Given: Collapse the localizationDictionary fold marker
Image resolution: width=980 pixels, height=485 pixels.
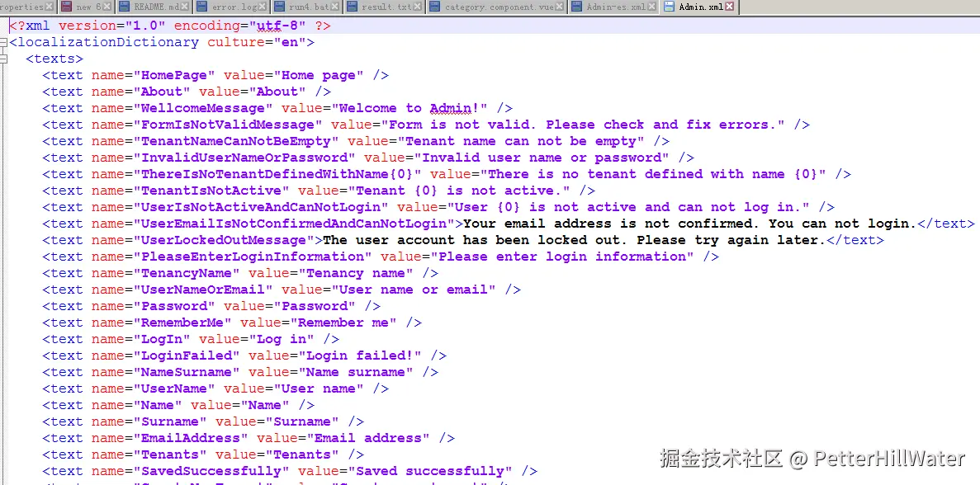Looking at the screenshot, I should (x=4, y=42).
